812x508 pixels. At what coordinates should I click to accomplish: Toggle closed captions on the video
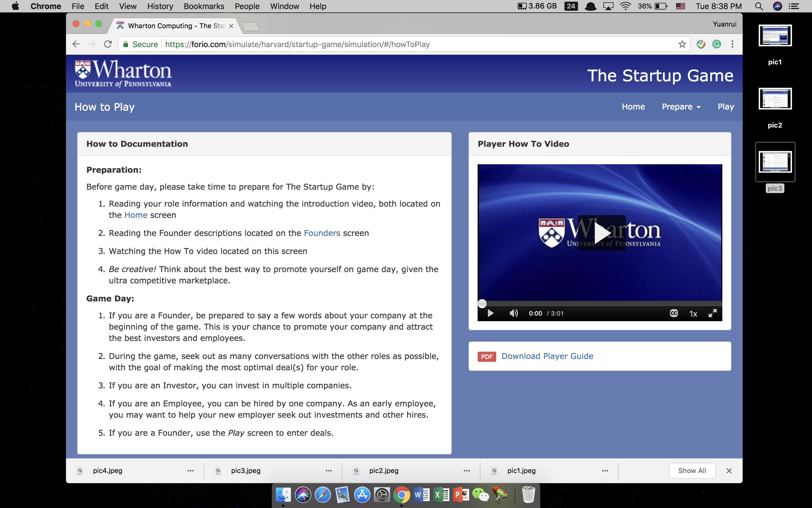tap(674, 313)
